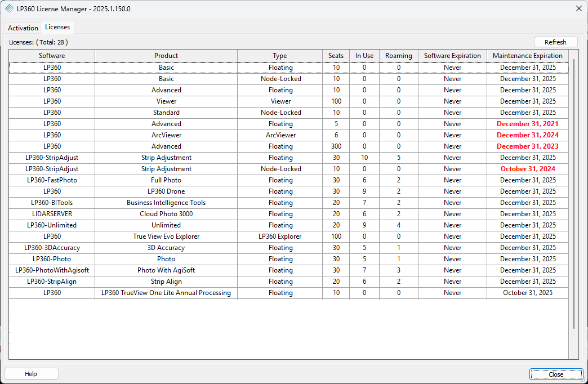
Task: Sort by Software Expiration column header
Action: click(452, 56)
